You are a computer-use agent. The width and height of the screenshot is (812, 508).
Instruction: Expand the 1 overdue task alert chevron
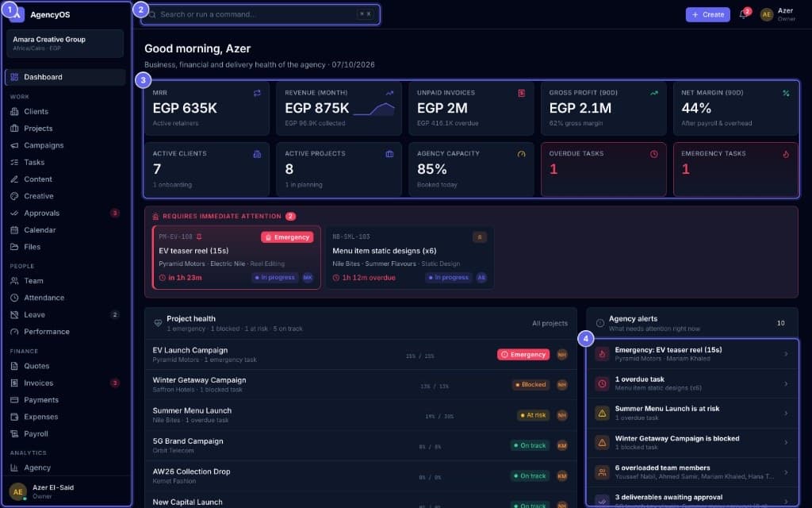click(786, 383)
